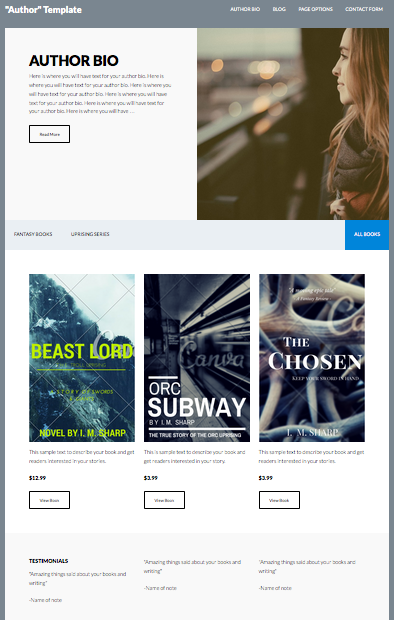Click the Read More button
394x620 pixels.
click(49, 134)
